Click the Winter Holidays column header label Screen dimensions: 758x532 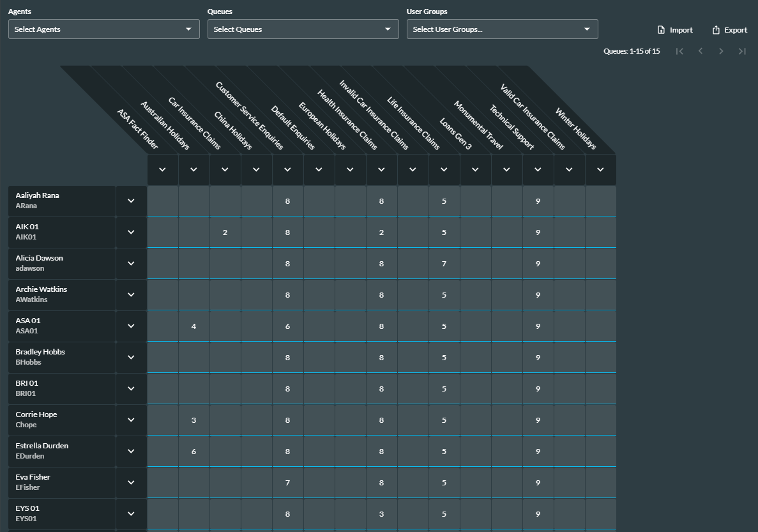(575, 128)
